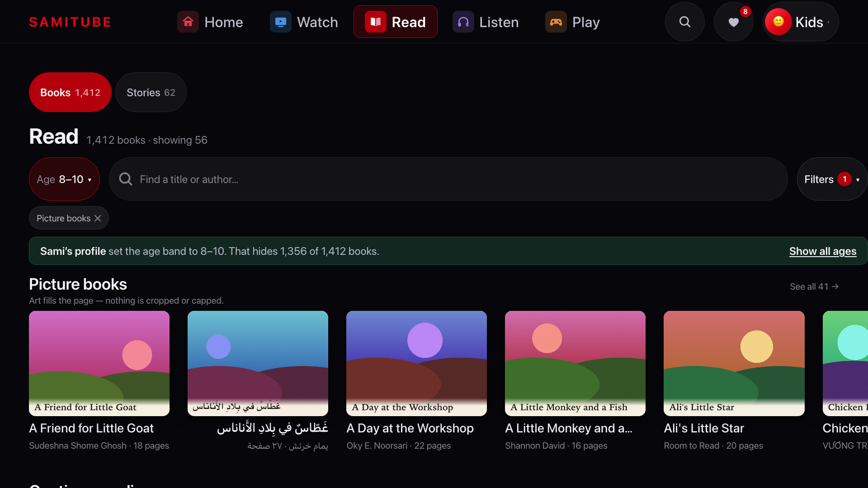
Task: Select the Read nav tab
Action: pyautogui.click(x=396, y=22)
